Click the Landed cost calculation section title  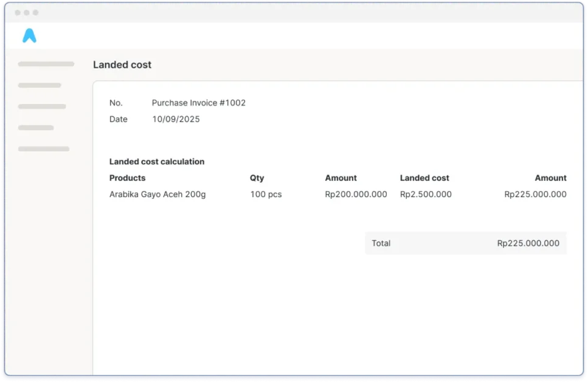pyautogui.click(x=157, y=162)
